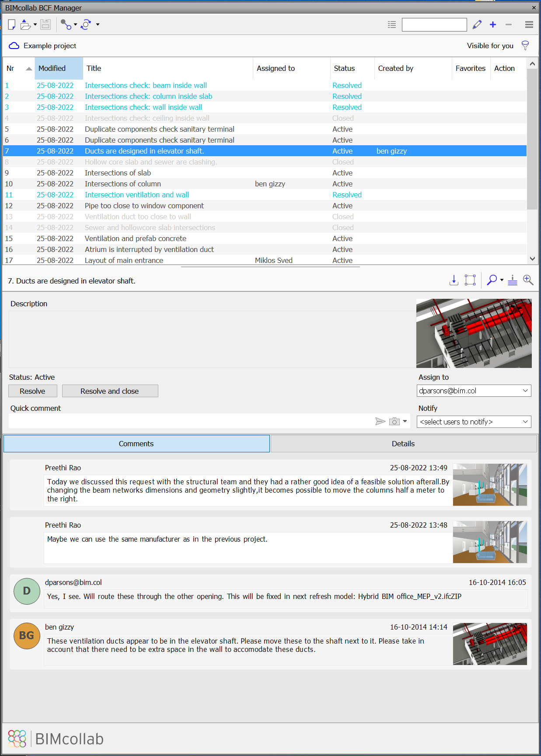This screenshot has width=541, height=756.
Task: Sort issues by the Nr column header
Action: 19,68
